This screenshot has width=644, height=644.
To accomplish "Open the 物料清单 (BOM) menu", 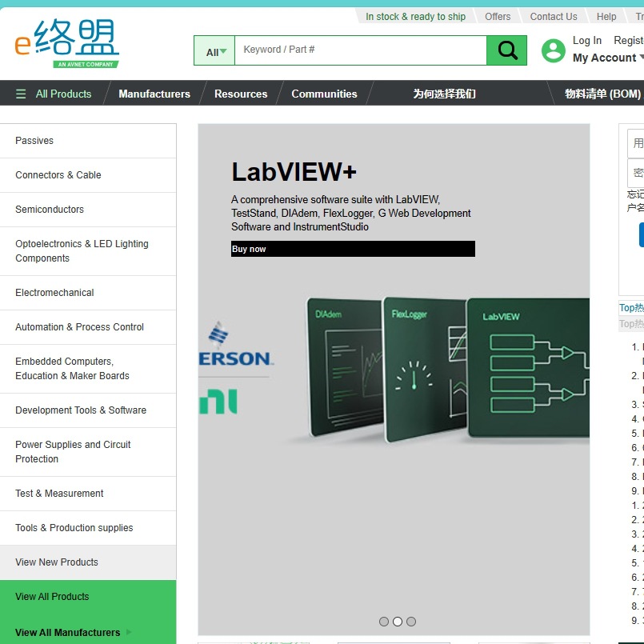I will pos(602,94).
